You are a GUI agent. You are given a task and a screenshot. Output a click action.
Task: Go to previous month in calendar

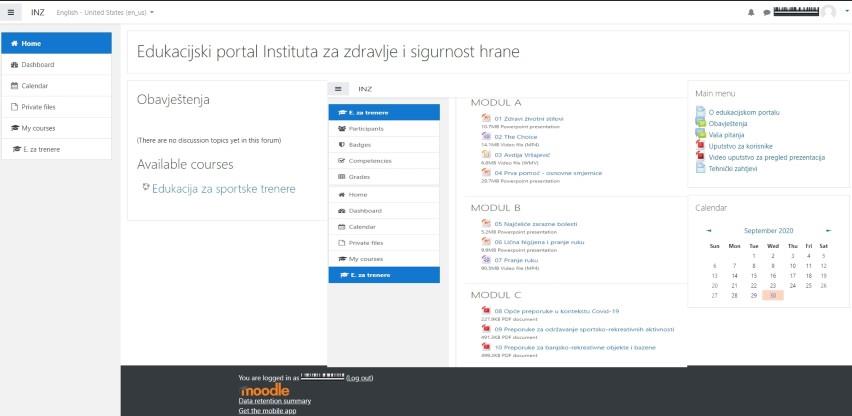tap(709, 230)
